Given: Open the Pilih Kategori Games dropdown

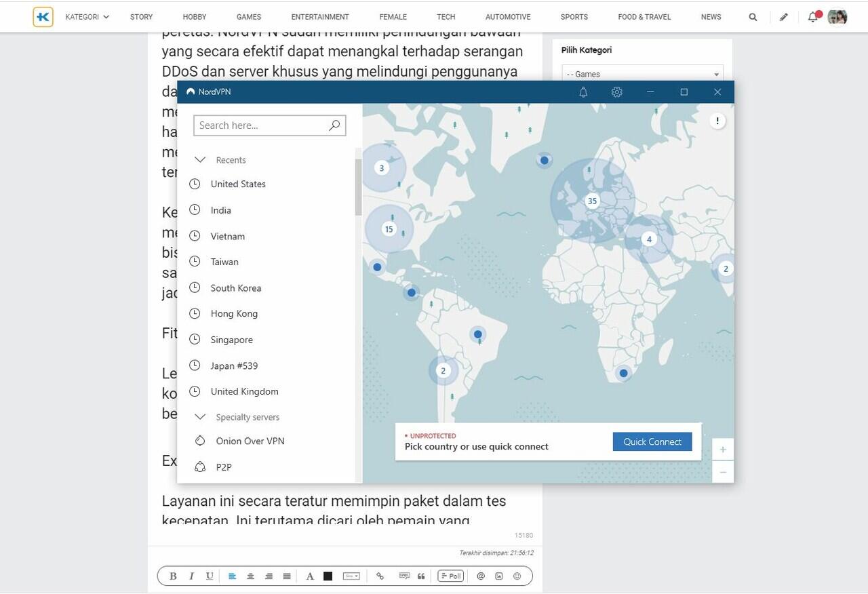Looking at the screenshot, I should pos(642,74).
